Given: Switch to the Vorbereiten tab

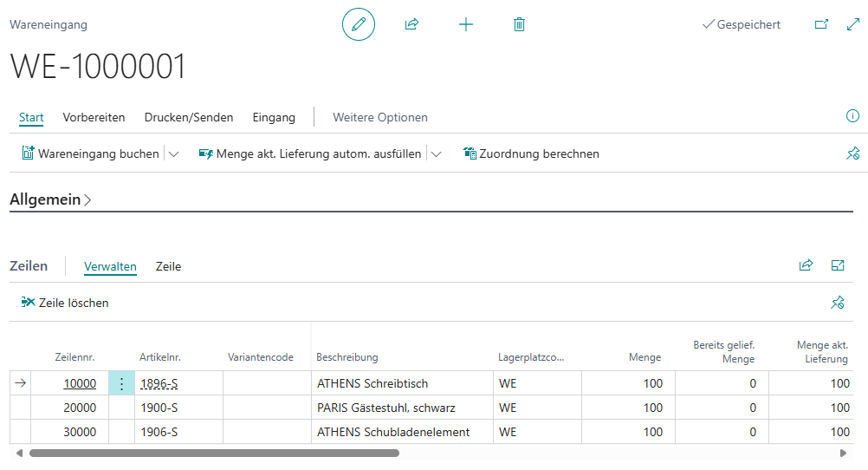Looking at the screenshot, I should [x=94, y=117].
